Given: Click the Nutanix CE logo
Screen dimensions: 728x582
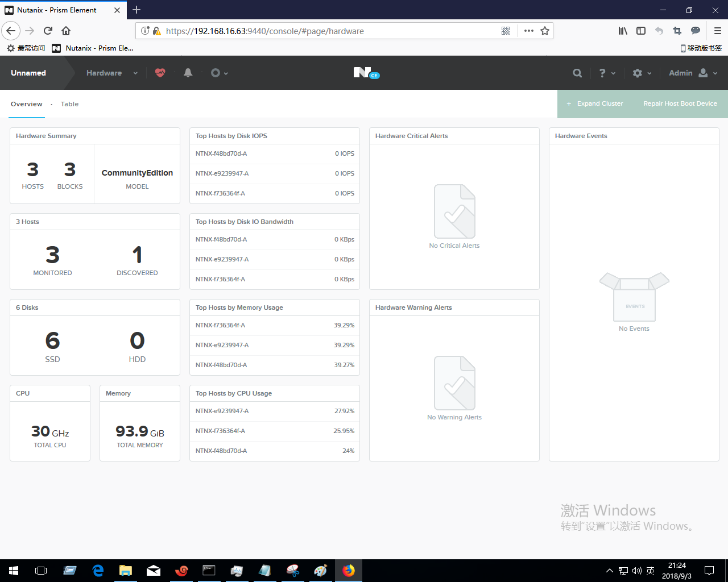Looking at the screenshot, I should (366, 73).
